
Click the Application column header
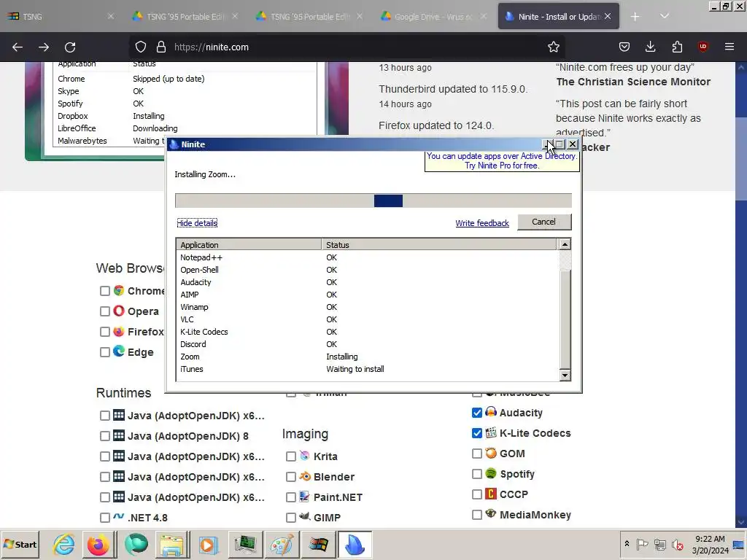tap(249, 245)
